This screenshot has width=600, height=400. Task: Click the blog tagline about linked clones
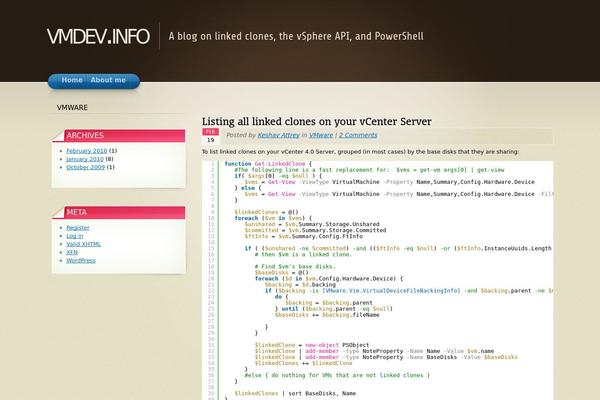tap(296, 36)
